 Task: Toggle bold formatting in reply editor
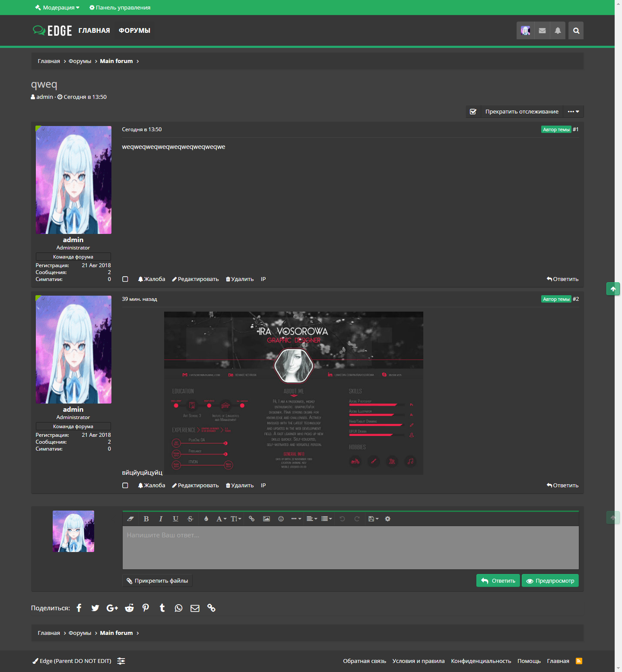[x=146, y=519]
